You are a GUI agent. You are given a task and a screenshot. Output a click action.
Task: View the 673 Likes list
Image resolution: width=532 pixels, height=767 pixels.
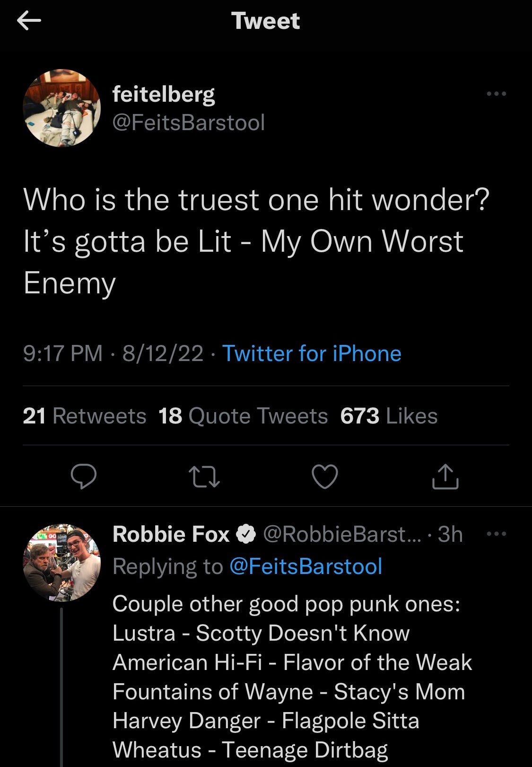click(389, 416)
